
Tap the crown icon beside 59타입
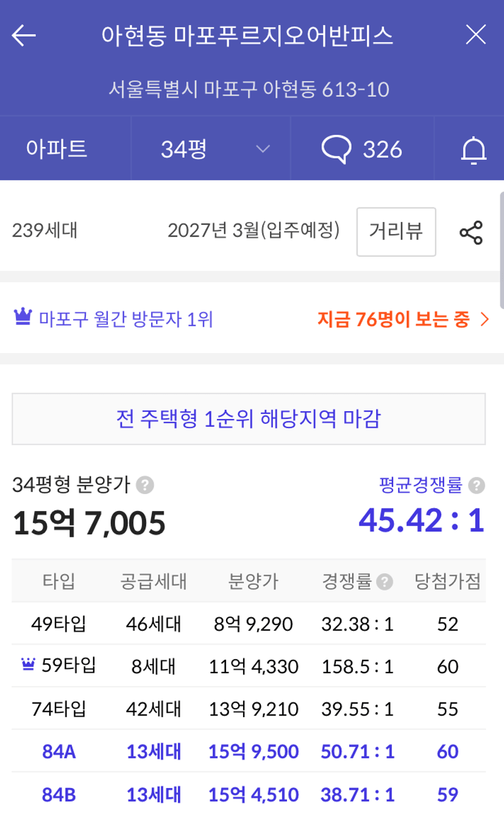point(28,664)
